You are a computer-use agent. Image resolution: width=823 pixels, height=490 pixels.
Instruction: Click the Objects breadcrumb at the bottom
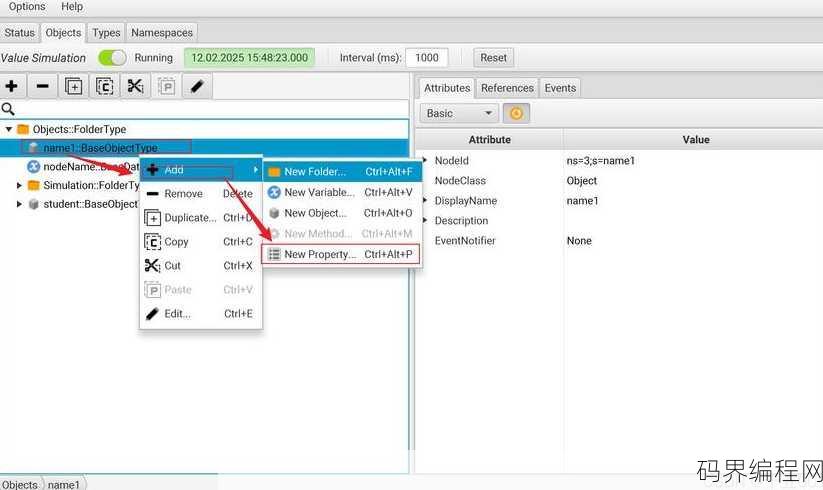click(x=20, y=484)
